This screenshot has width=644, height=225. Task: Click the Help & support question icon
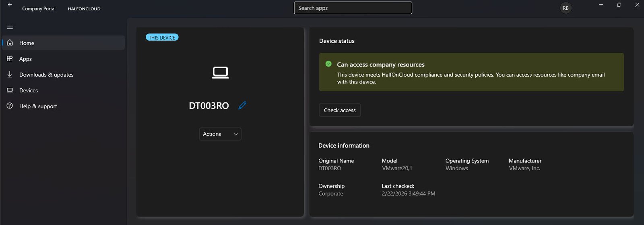pyautogui.click(x=10, y=106)
